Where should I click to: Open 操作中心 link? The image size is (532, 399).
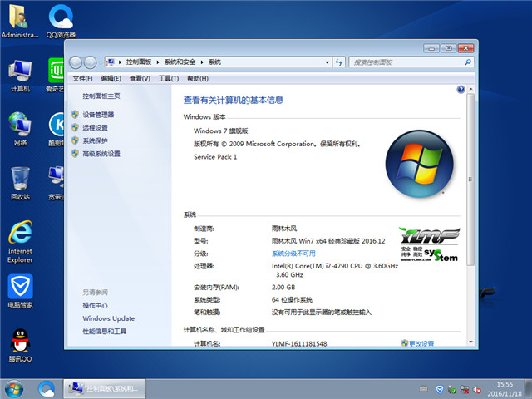(x=95, y=305)
